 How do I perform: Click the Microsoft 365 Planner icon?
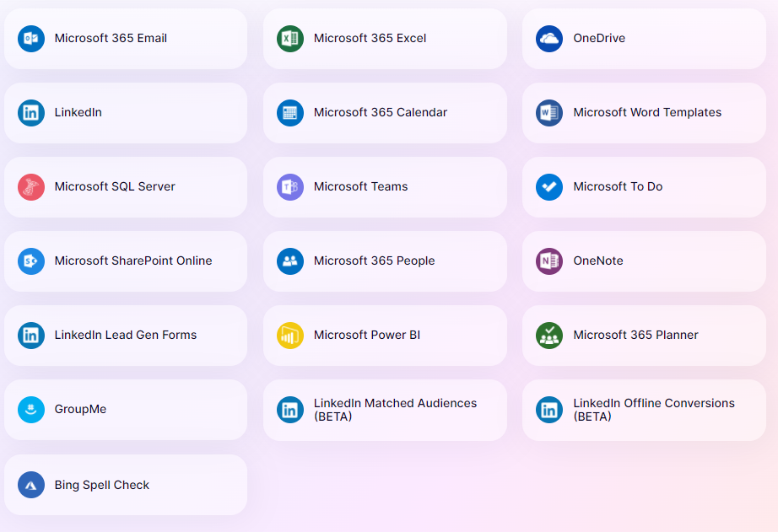tap(548, 335)
